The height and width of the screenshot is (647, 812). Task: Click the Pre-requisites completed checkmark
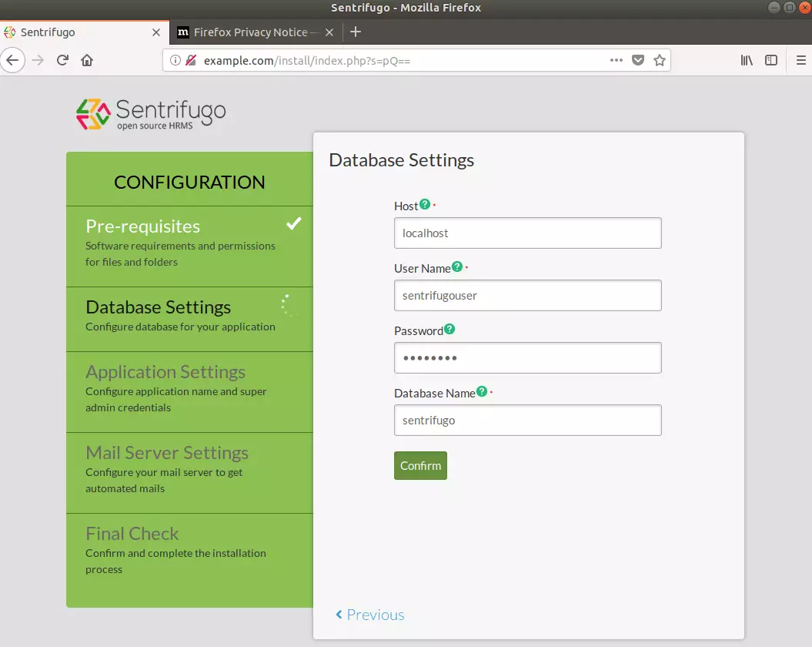[x=293, y=223]
